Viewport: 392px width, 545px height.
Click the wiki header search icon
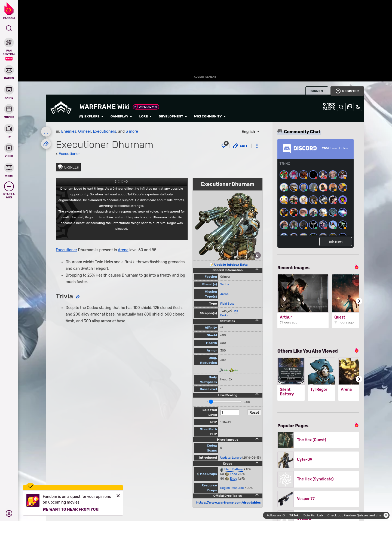tap(341, 107)
